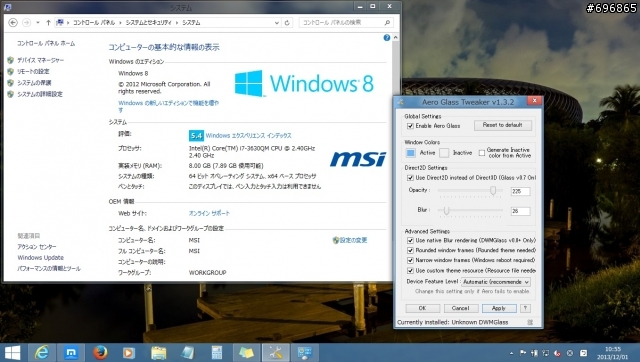Click the Opacity slider handle
Screen dimensions: 640x362
pos(493,191)
